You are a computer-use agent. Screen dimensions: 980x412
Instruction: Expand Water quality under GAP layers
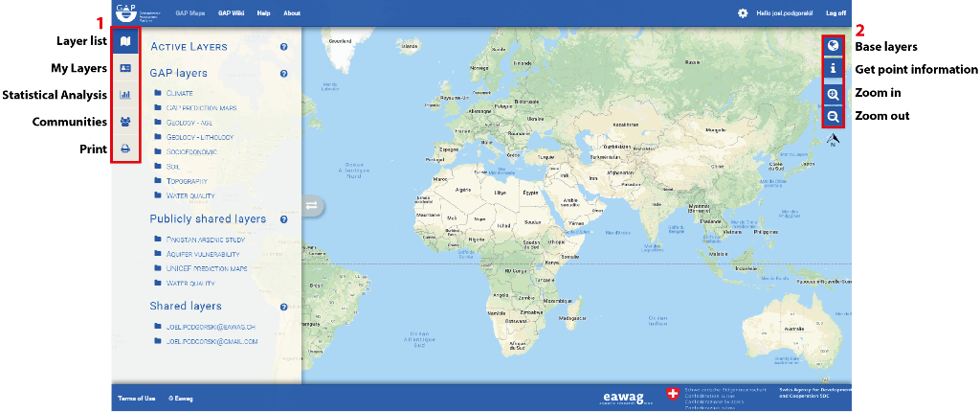185,196
